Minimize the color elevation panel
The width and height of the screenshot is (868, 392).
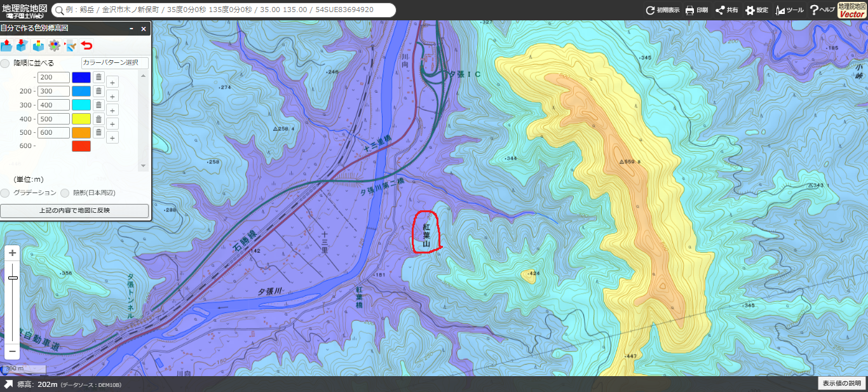tap(132, 29)
